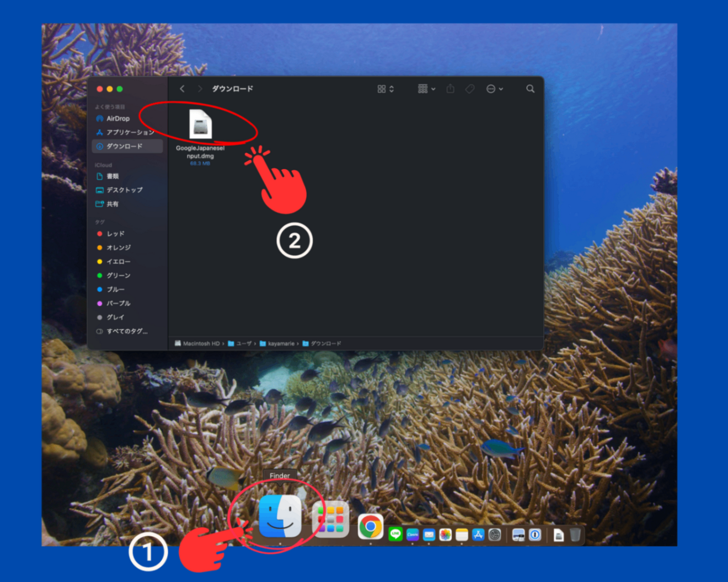Click the ダウンロード window title
This screenshot has width=728, height=582.
(x=232, y=89)
